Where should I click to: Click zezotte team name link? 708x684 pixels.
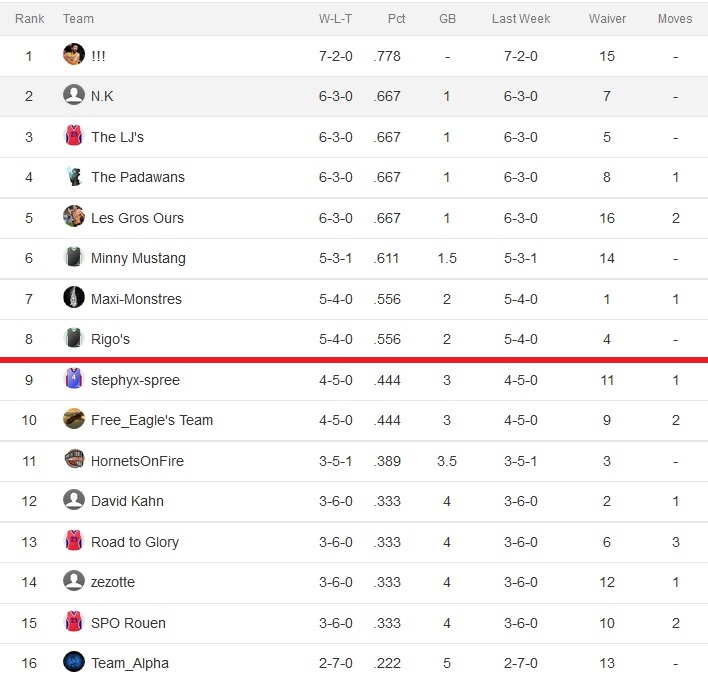[x=112, y=582]
